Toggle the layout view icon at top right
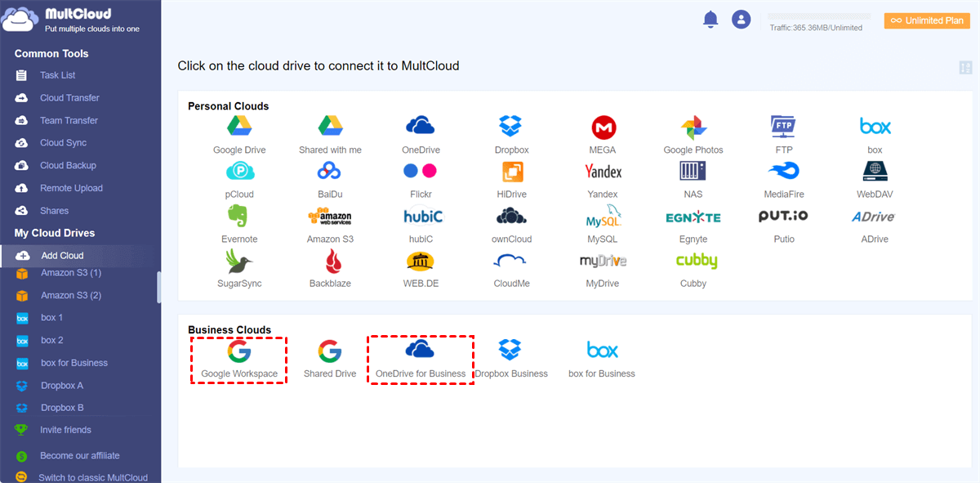This screenshot has height=483, width=980. [965, 68]
